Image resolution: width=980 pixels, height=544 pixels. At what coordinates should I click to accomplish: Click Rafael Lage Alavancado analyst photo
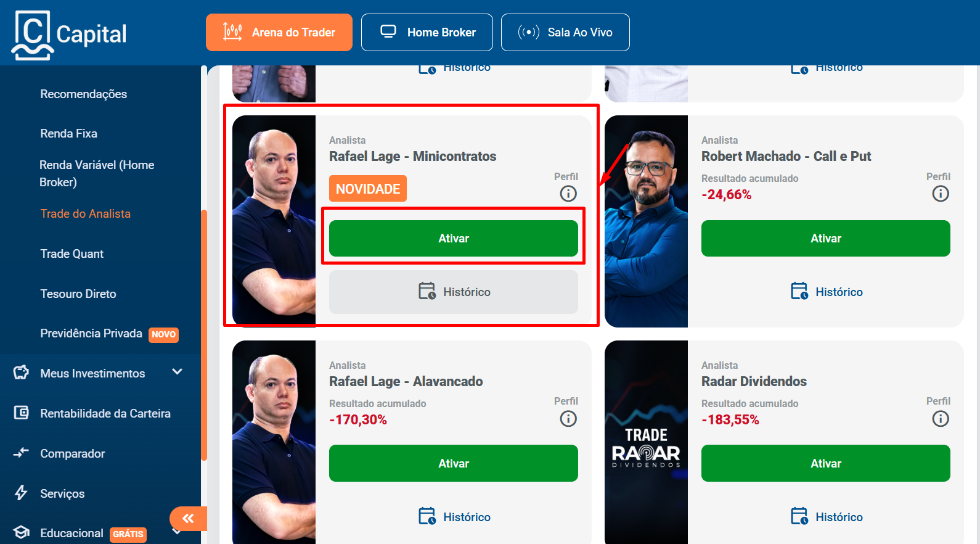click(274, 442)
